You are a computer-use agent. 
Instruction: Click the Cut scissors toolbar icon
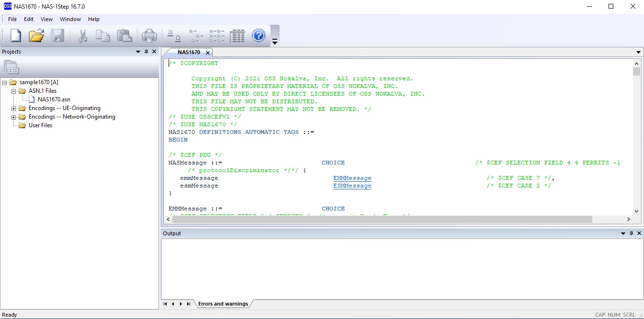pyautogui.click(x=82, y=35)
